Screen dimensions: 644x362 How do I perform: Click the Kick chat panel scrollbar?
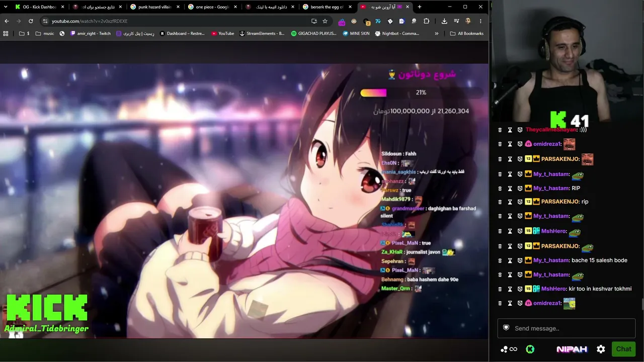tap(641, 304)
